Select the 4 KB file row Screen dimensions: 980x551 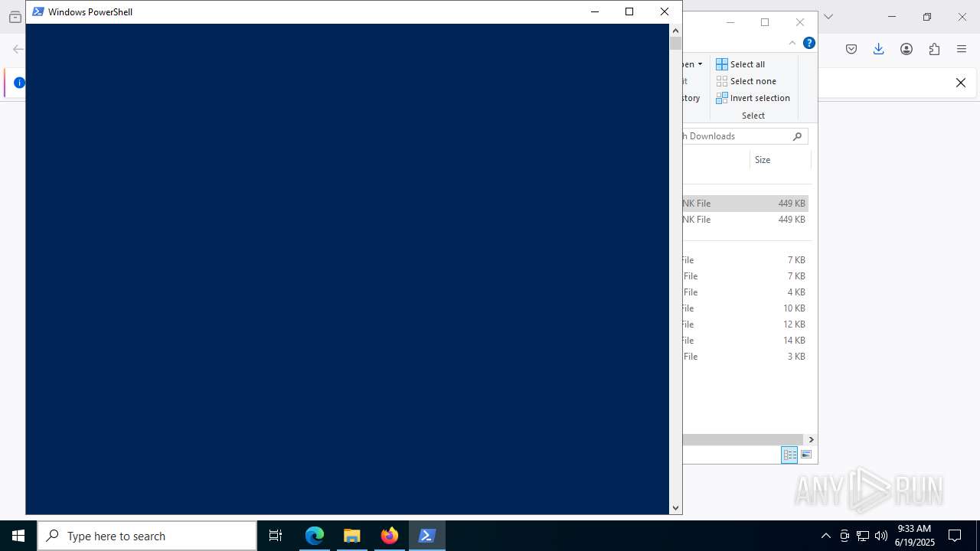click(745, 292)
